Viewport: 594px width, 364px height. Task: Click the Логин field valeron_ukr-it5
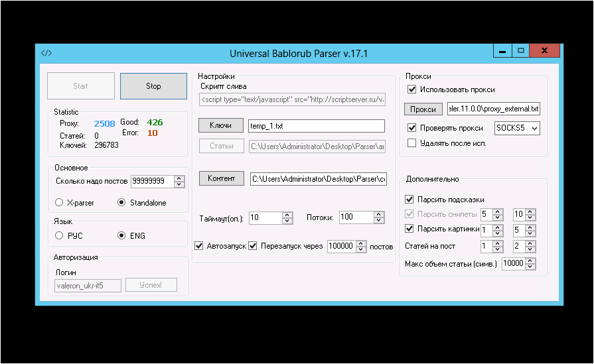[x=88, y=286]
